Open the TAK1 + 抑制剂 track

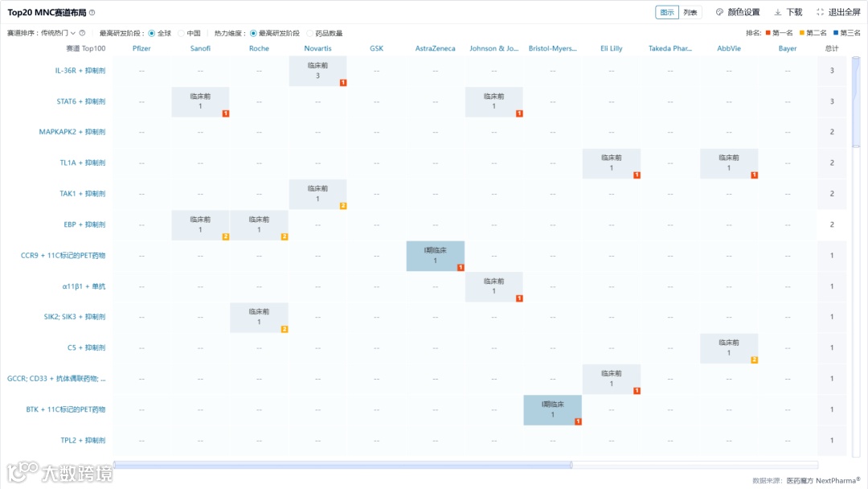click(x=83, y=194)
